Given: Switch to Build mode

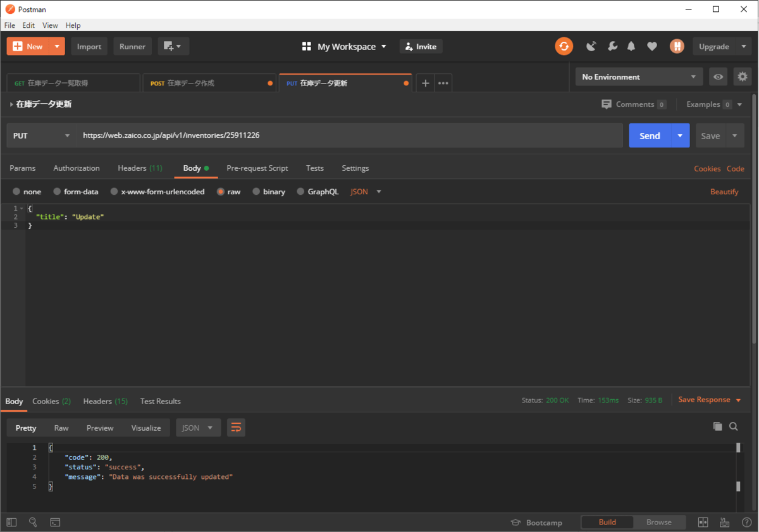Looking at the screenshot, I should click(607, 523).
